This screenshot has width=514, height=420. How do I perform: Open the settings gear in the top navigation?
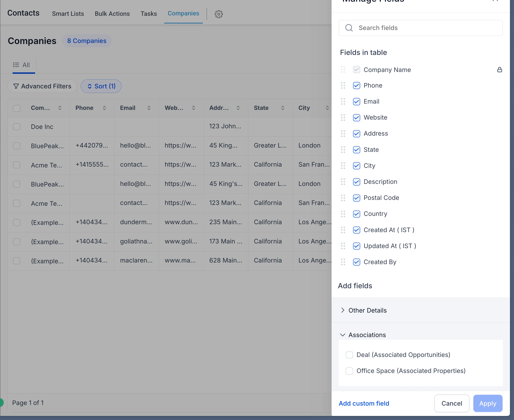point(218,14)
